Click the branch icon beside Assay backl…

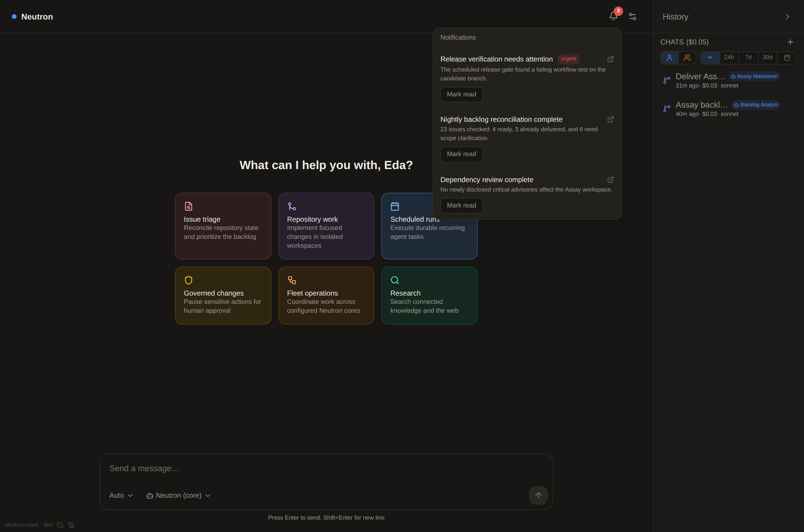click(x=667, y=108)
